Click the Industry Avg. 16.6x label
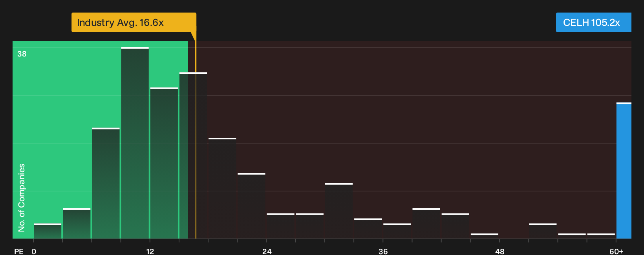The height and width of the screenshot is (255, 644). [134, 22]
